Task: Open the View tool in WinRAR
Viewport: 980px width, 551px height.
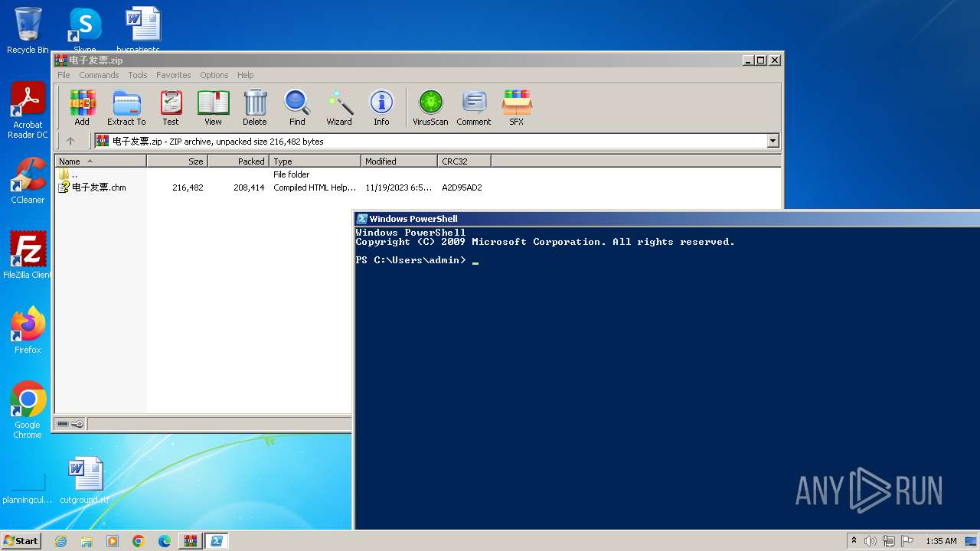Action: [x=213, y=107]
